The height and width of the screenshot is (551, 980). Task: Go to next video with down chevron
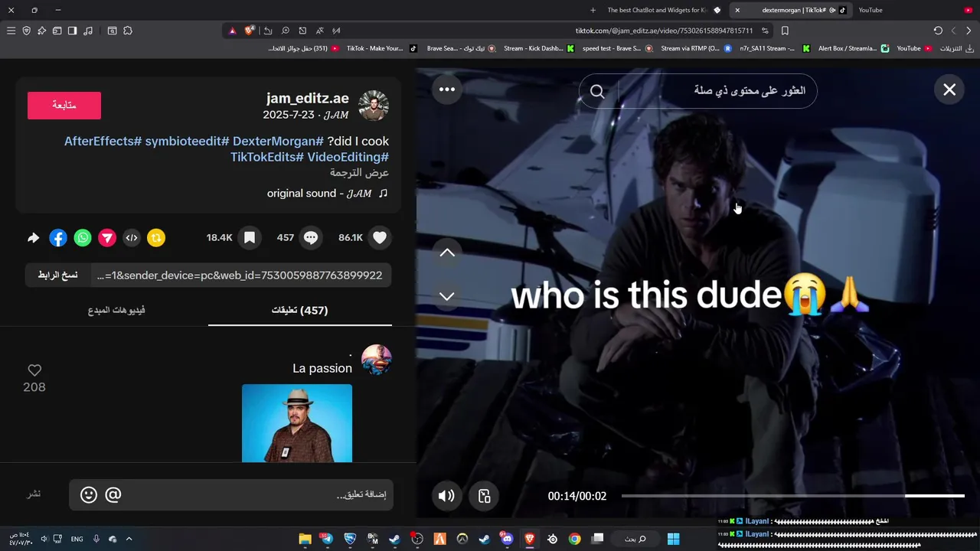[447, 296]
